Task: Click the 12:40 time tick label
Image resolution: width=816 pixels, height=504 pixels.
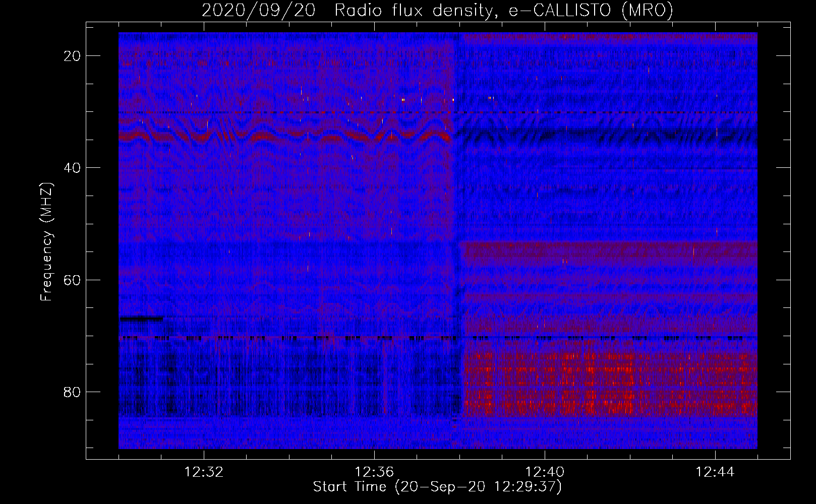Action: click(x=545, y=473)
